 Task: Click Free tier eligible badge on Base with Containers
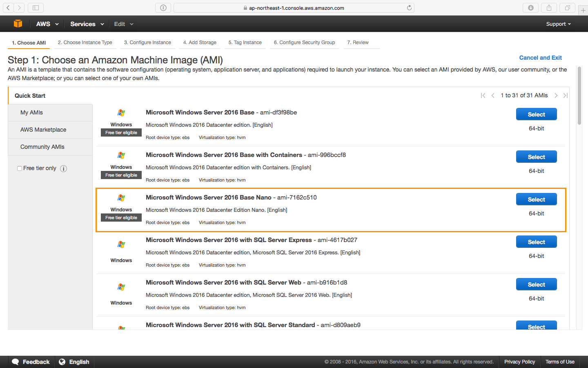pos(121,175)
